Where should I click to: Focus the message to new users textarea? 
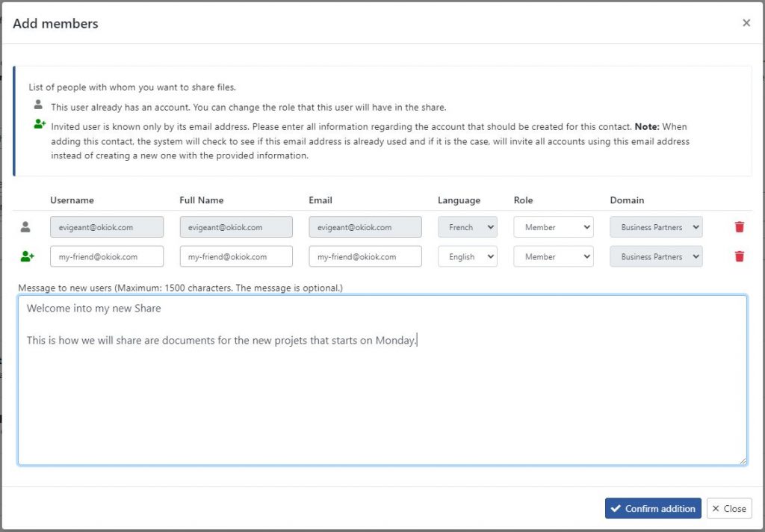(382, 380)
